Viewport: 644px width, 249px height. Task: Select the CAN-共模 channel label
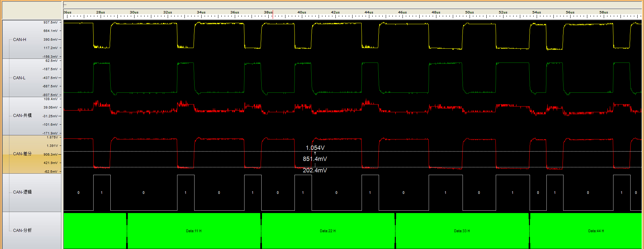pyautogui.click(x=22, y=116)
